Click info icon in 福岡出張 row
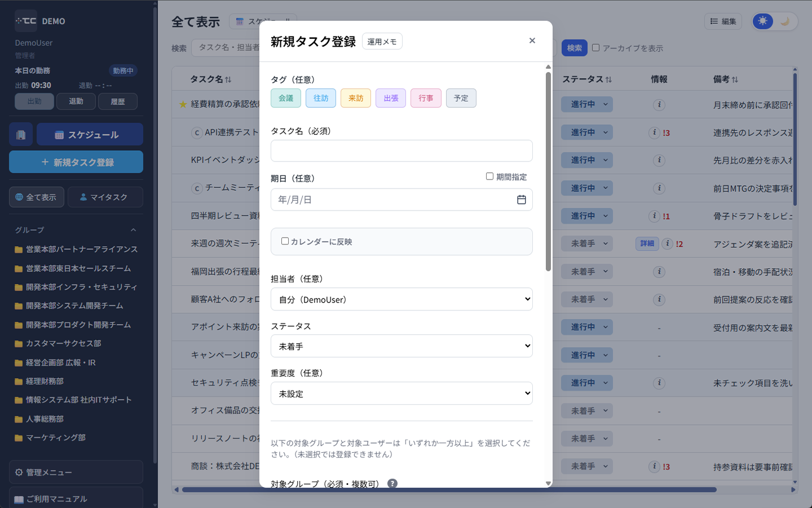The width and height of the screenshot is (812, 508). click(x=659, y=271)
